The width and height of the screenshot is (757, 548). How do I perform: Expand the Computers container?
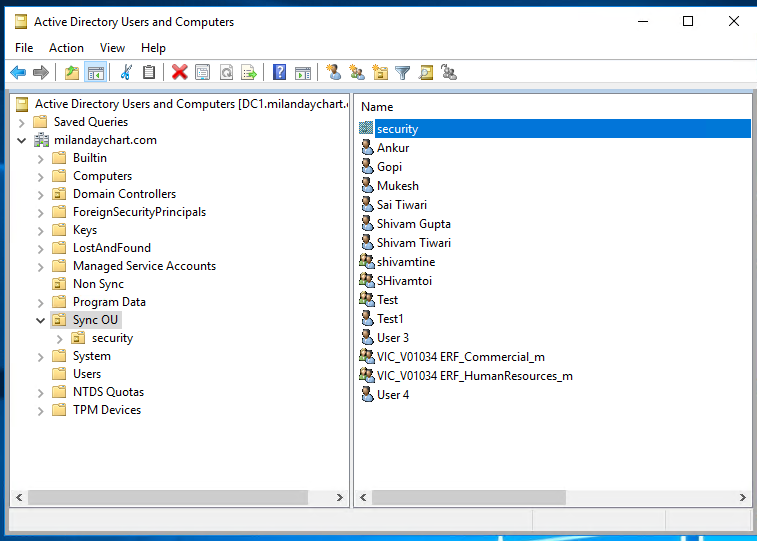pyautogui.click(x=41, y=177)
